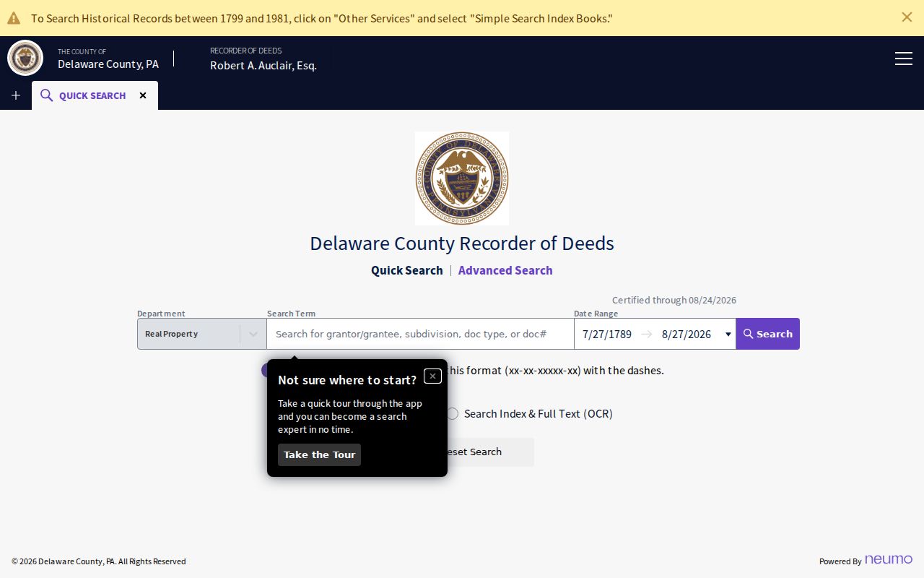Close the tour popup
The image size is (924, 578).
(432, 376)
